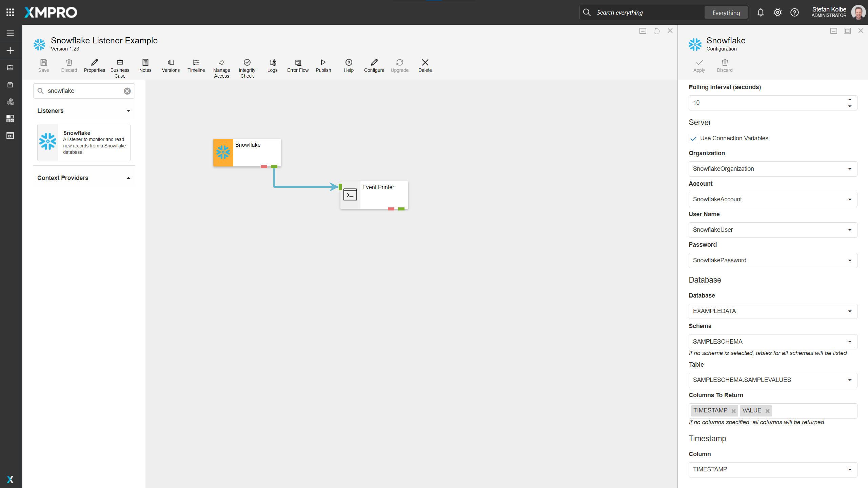Open the Table dropdown

[850, 380]
